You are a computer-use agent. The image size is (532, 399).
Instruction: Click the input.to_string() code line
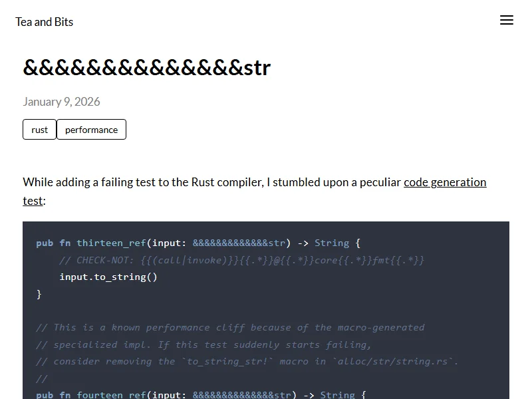[x=108, y=277]
